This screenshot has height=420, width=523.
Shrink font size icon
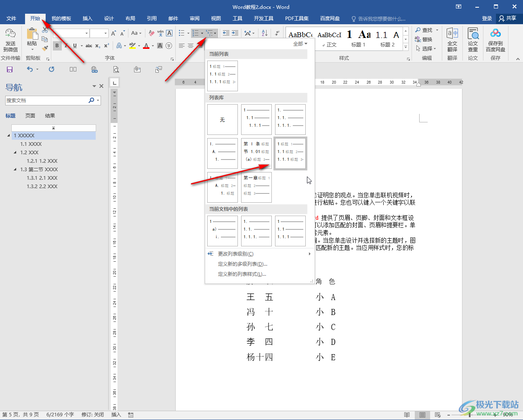coord(122,33)
